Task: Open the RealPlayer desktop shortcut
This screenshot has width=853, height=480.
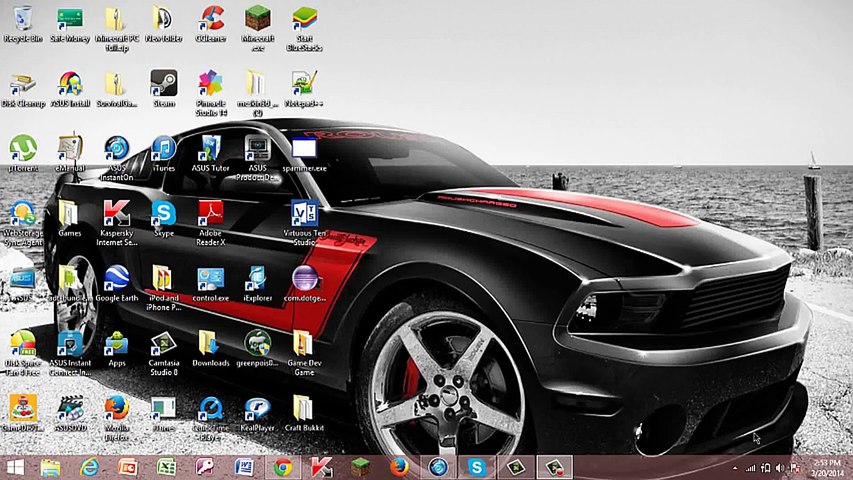Action: [x=257, y=408]
